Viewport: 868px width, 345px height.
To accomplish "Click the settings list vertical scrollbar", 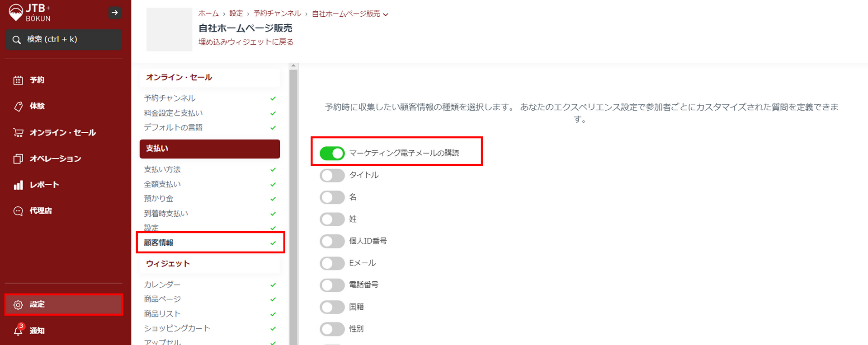I will coord(293,203).
